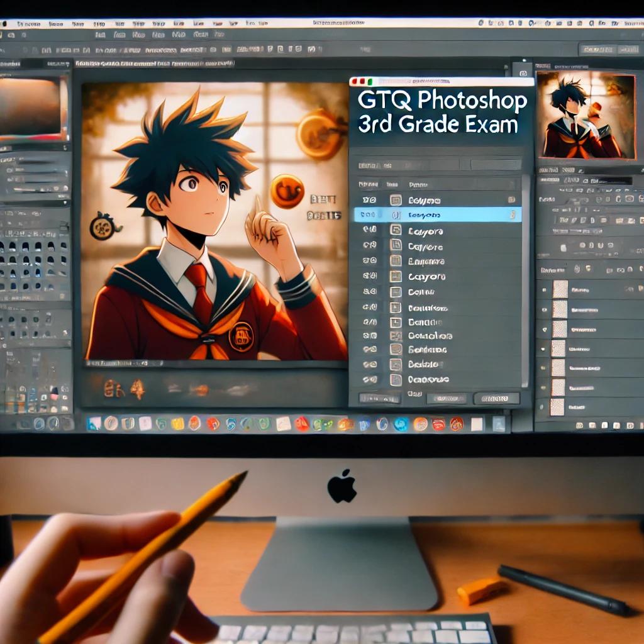The height and width of the screenshot is (644, 644).
Task: Select the open document tab above the canvas
Action: [x=155, y=64]
